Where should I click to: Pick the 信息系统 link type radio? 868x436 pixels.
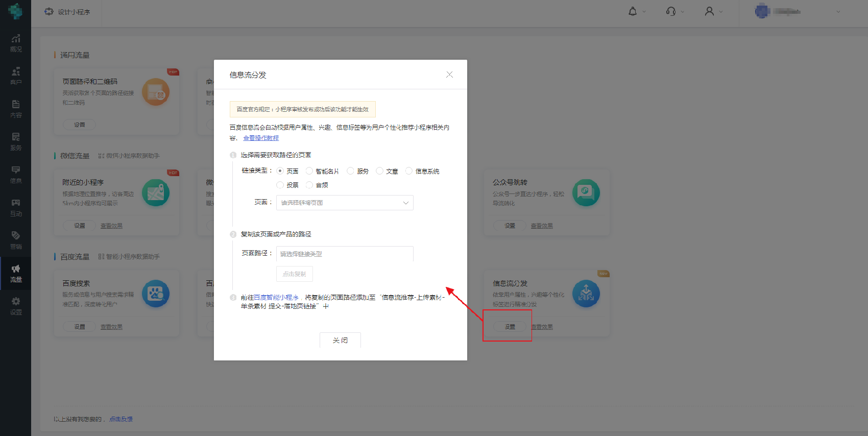[x=408, y=171]
